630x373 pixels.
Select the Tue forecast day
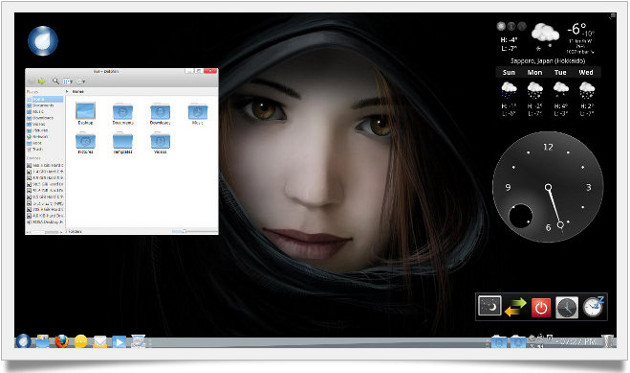coord(560,72)
